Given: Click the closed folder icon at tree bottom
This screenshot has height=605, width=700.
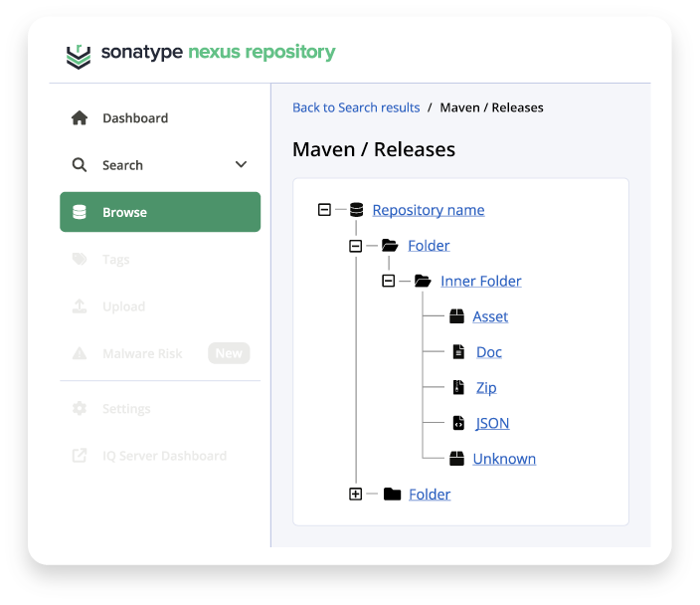Looking at the screenshot, I should 392,495.
